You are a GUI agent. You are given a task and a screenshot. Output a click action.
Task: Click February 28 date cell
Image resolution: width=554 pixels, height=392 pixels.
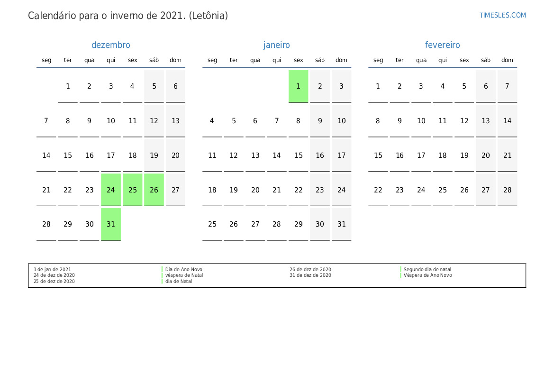507,190
